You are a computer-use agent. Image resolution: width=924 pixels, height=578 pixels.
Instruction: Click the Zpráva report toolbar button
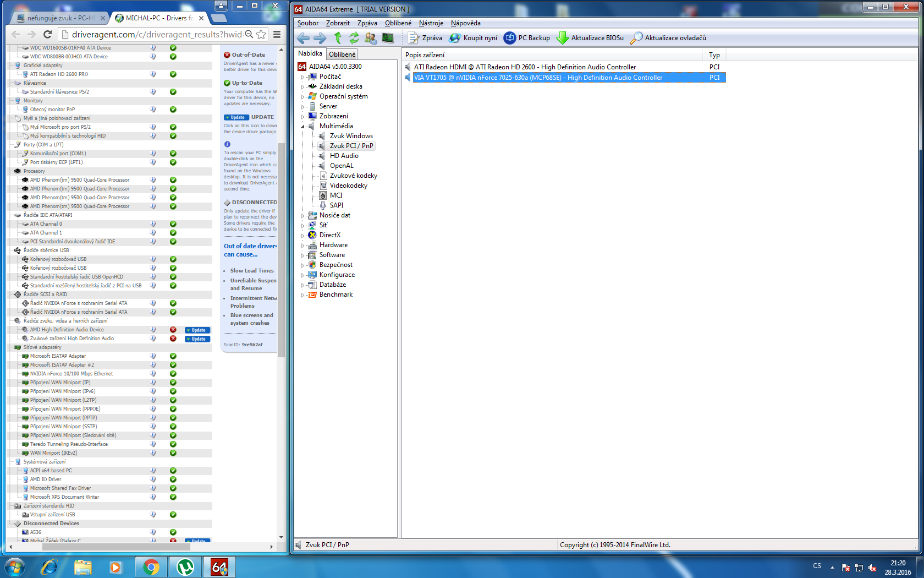pos(425,38)
